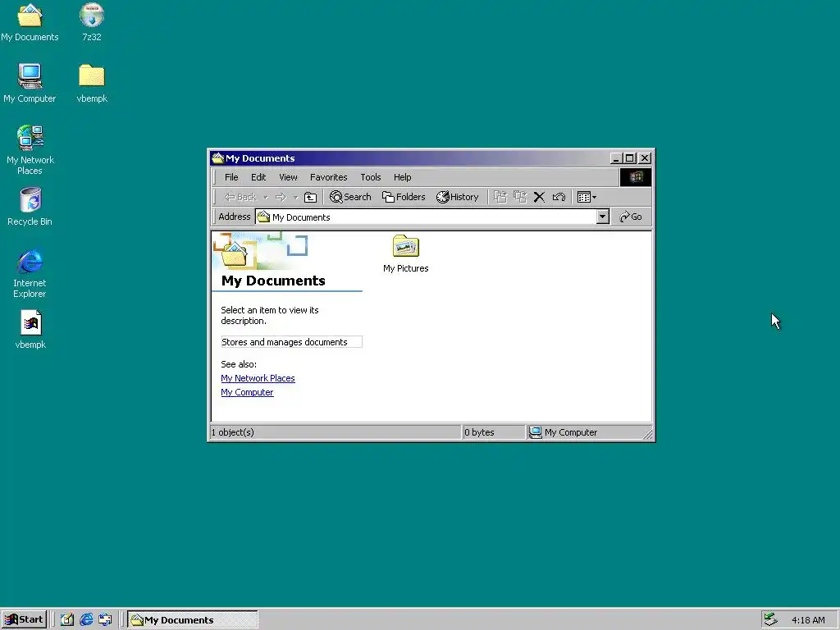Select the 7z32 installer icon on desktop
Image resolution: width=840 pixels, height=630 pixels.
pyautogui.click(x=92, y=22)
